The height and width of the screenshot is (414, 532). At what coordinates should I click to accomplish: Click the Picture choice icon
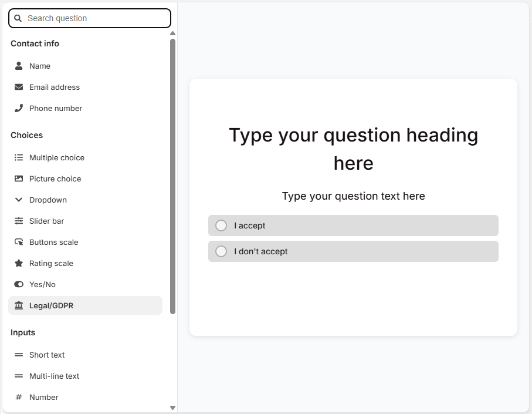coord(19,179)
